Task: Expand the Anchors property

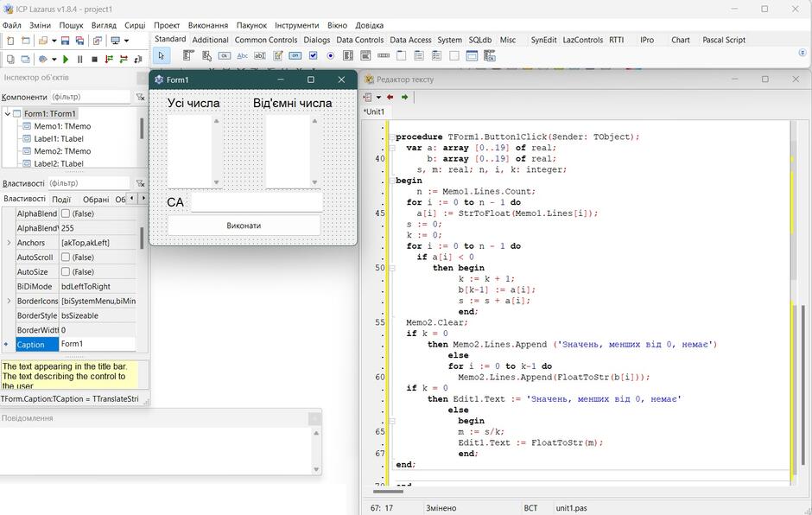Action: tap(9, 243)
